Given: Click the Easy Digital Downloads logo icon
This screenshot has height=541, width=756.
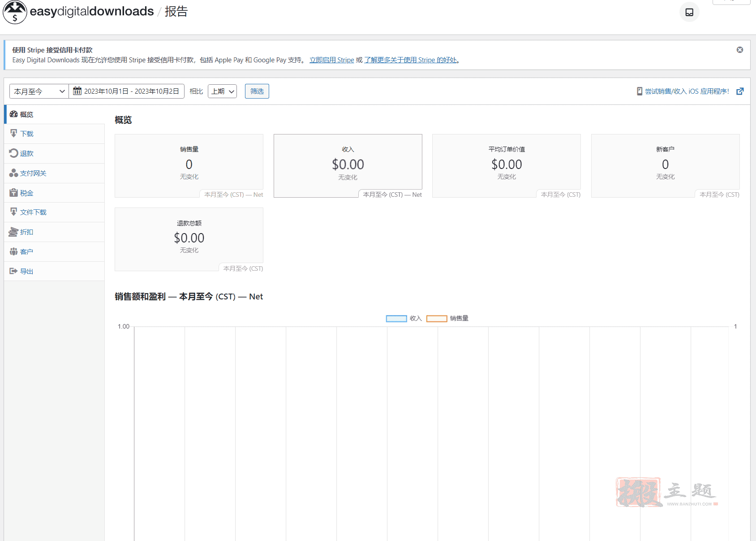Looking at the screenshot, I should tap(15, 12).
